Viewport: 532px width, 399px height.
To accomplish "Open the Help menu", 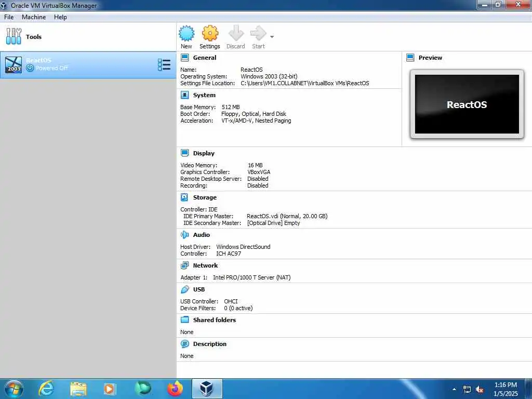I will tap(60, 17).
